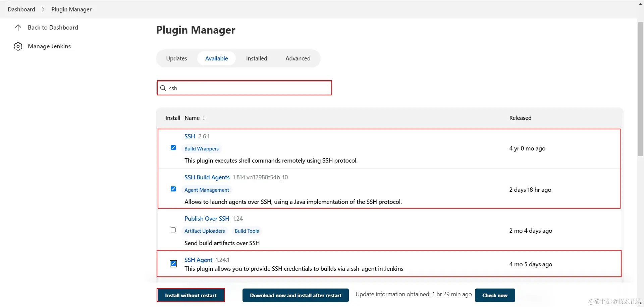
Task: Open the Dashboard breadcrumb link
Action: pyautogui.click(x=21, y=9)
